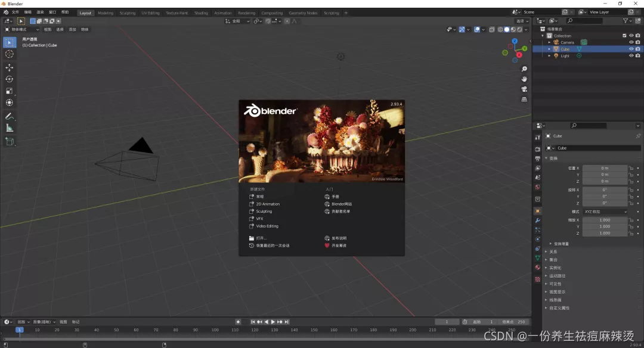The height and width of the screenshot is (348, 644).
Task: Select the Move tool
Action: [x=10, y=67]
